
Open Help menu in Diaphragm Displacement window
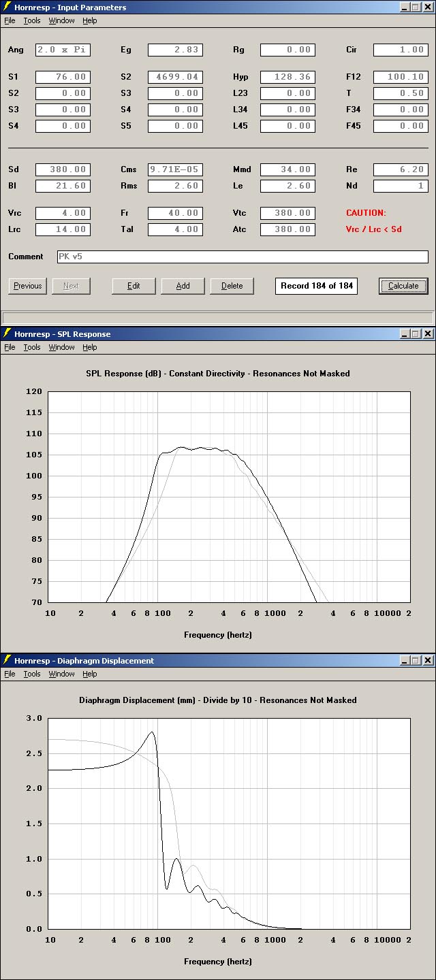click(90, 674)
